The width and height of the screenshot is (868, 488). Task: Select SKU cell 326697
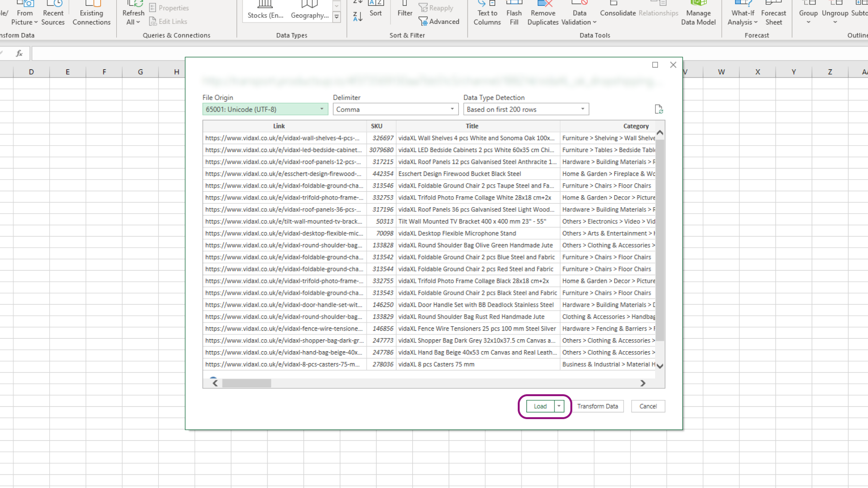[381, 138]
